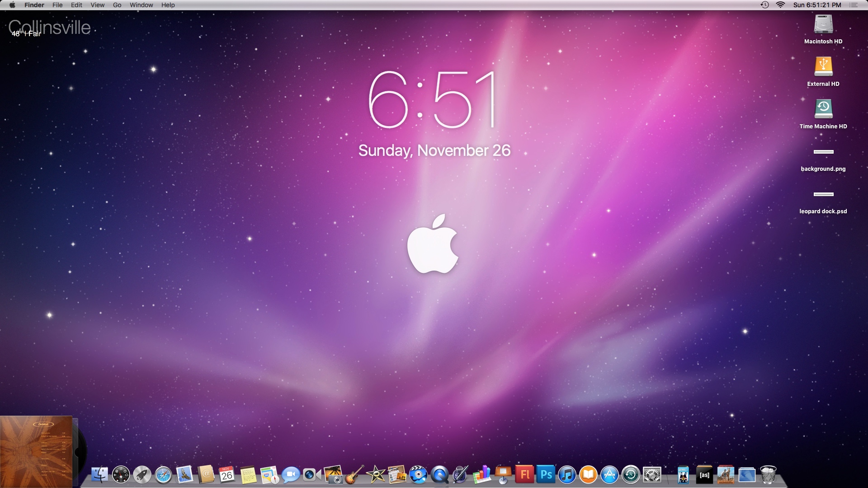Open the blue desktop pictures stack
The width and height of the screenshot is (868, 488).
coord(747,475)
